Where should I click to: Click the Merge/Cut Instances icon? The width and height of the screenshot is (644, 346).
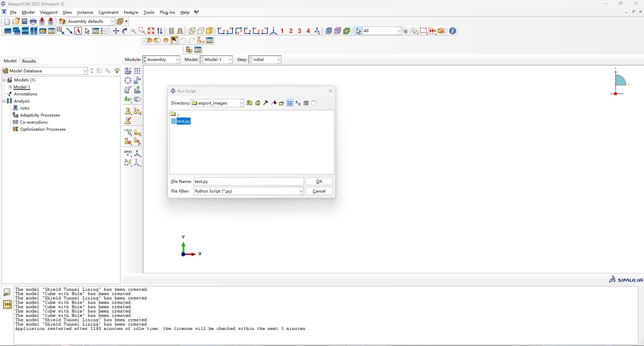137,99
